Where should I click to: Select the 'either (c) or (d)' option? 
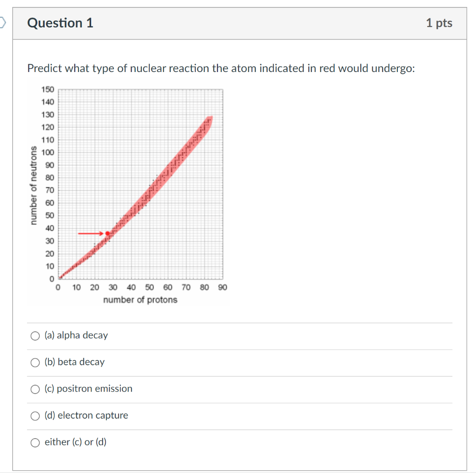(x=35, y=443)
